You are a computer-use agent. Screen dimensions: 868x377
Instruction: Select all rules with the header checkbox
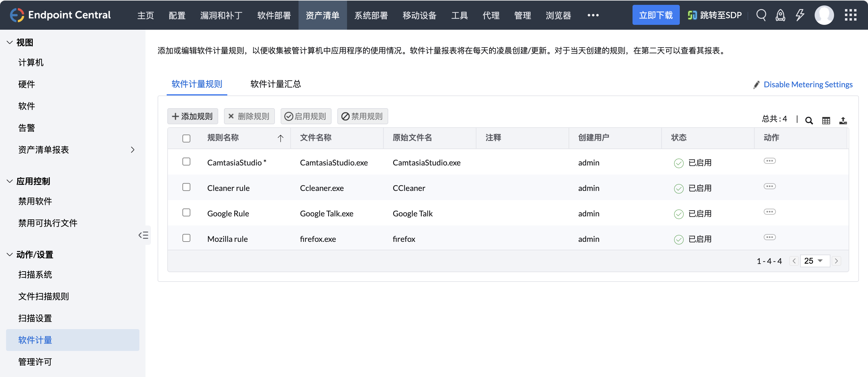click(186, 138)
